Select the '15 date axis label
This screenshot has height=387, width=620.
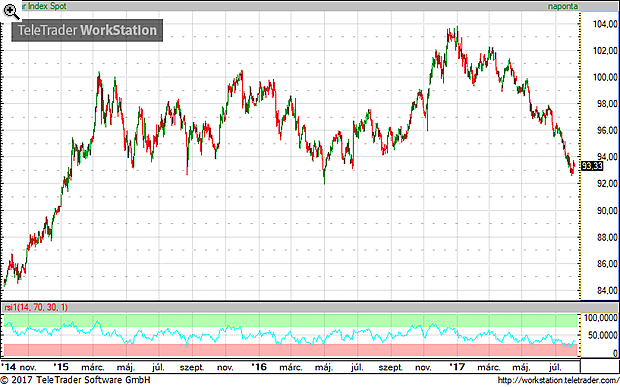62,367
